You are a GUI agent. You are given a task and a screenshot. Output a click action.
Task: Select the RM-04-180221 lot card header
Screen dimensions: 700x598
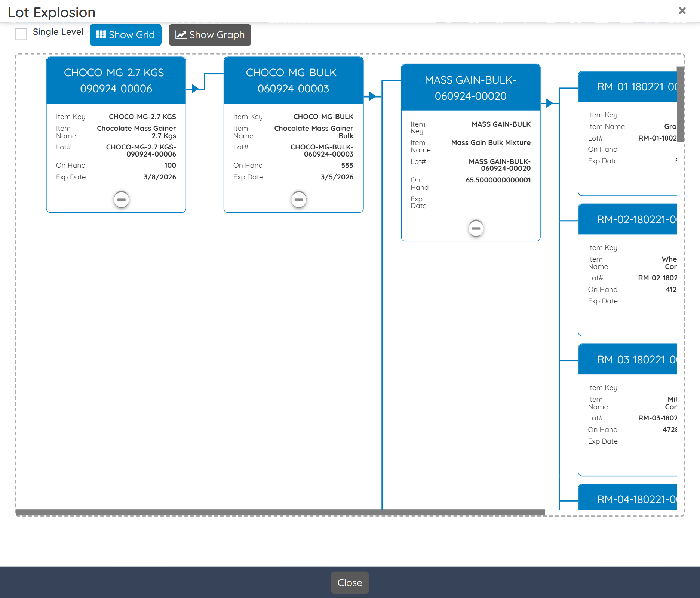(636, 499)
